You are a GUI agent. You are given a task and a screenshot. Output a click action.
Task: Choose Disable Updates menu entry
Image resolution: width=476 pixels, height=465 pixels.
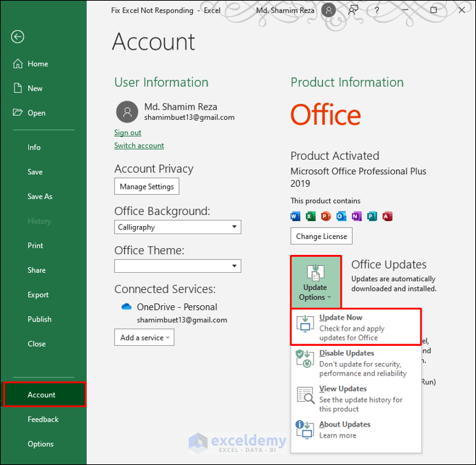click(x=355, y=363)
